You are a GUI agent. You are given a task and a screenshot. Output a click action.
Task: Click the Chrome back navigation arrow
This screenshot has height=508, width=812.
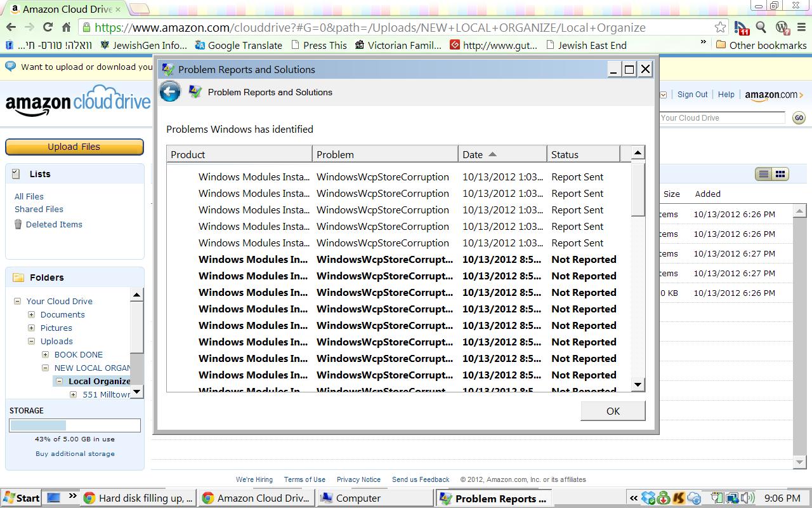pyautogui.click(x=11, y=27)
